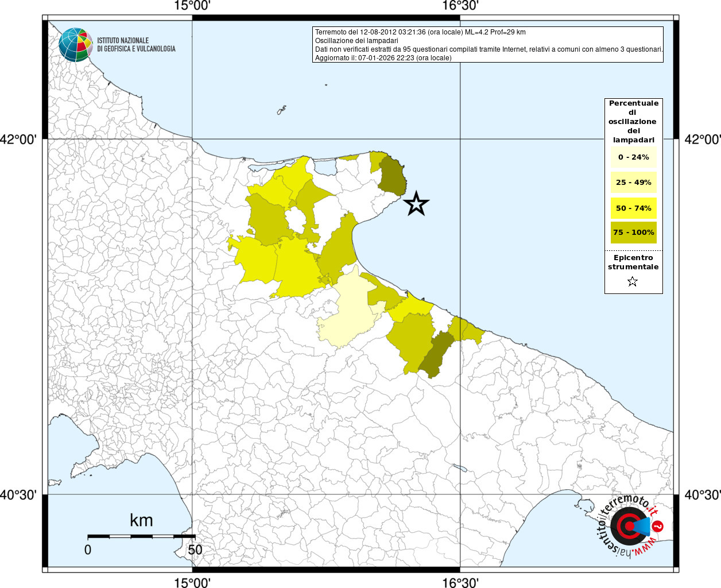Click the right 40°30' latitude label
The height and width of the screenshot is (588, 721).
coord(703,494)
